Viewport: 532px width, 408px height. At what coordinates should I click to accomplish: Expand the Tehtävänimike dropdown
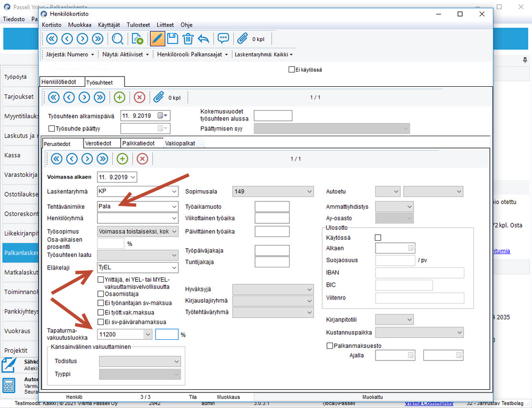[x=174, y=206]
